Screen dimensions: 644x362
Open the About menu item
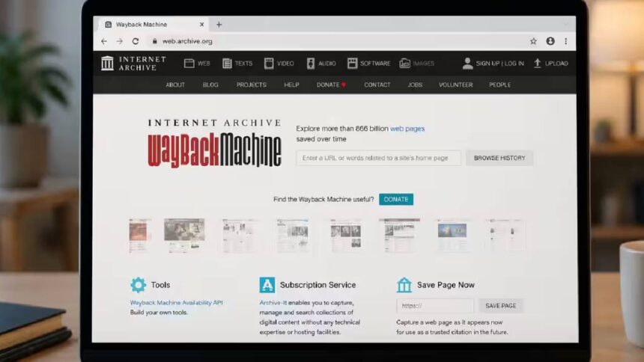point(175,85)
